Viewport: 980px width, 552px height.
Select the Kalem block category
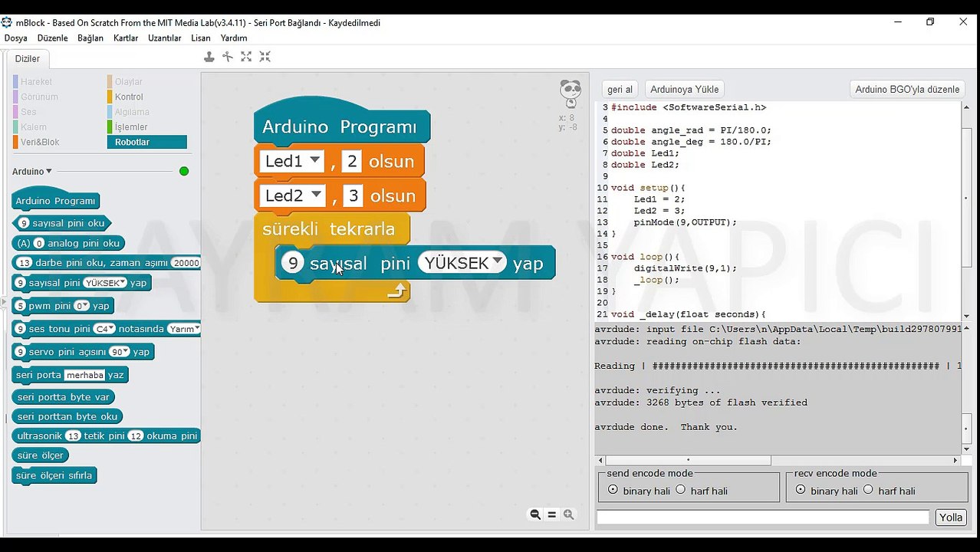pyautogui.click(x=34, y=127)
